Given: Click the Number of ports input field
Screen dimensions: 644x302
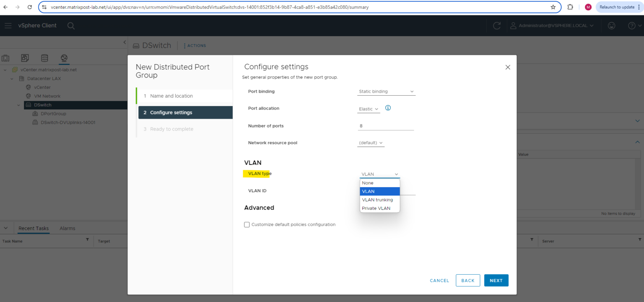Looking at the screenshot, I should 385,125.
